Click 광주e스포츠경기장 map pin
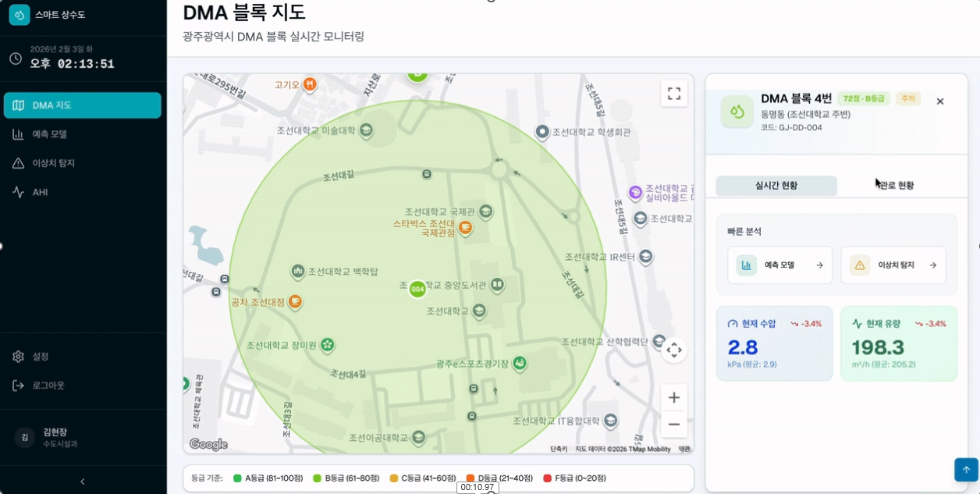This screenshot has height=494, width=980. point(519,364)
